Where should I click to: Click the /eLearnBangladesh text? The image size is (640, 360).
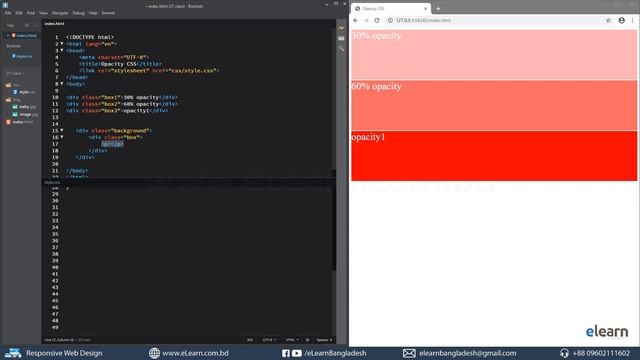335,353
